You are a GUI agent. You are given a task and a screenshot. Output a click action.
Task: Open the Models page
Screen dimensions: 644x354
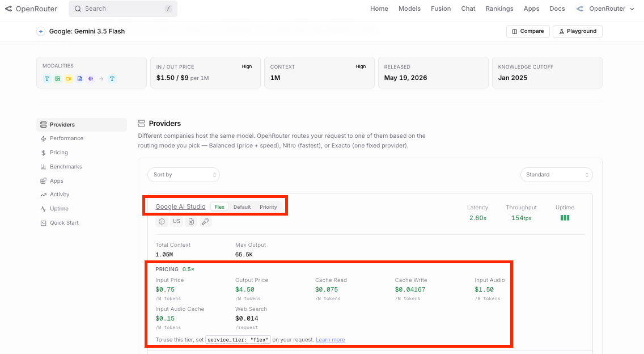pos(409,9)
